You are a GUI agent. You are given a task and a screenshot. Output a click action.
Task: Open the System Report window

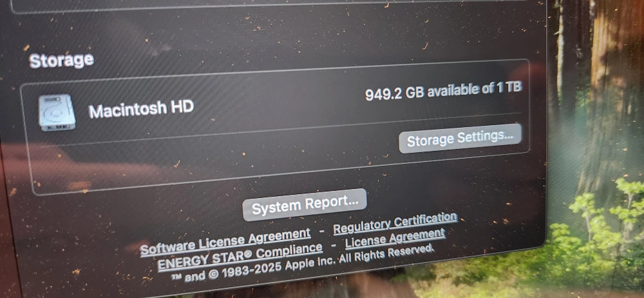click(305, 204)
